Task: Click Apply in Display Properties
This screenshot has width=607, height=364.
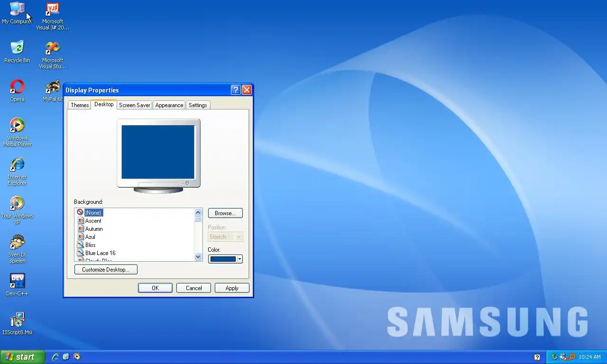Action: (232, 288)
